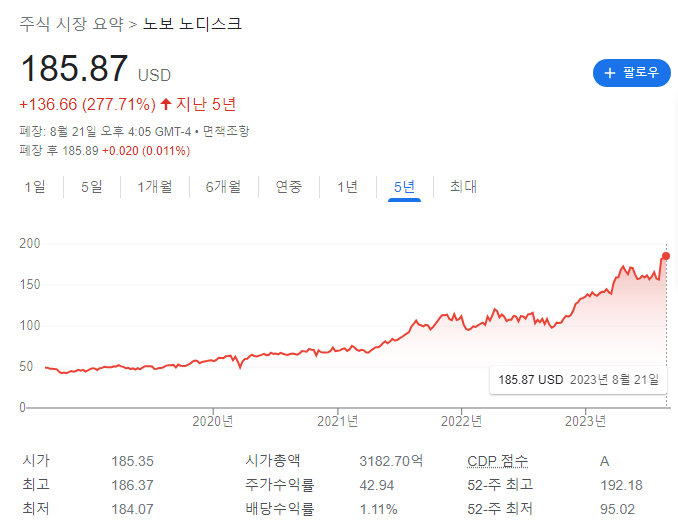The width and height of the screenshot is (678, 525).
Task: Click the 시가 value 185.35
Action: tap(132, 461)
